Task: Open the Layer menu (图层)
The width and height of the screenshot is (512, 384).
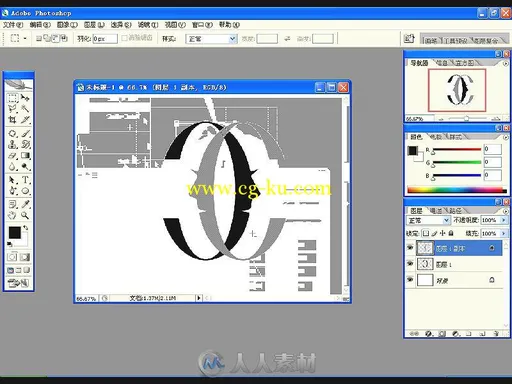Action: tap(94, 25)
